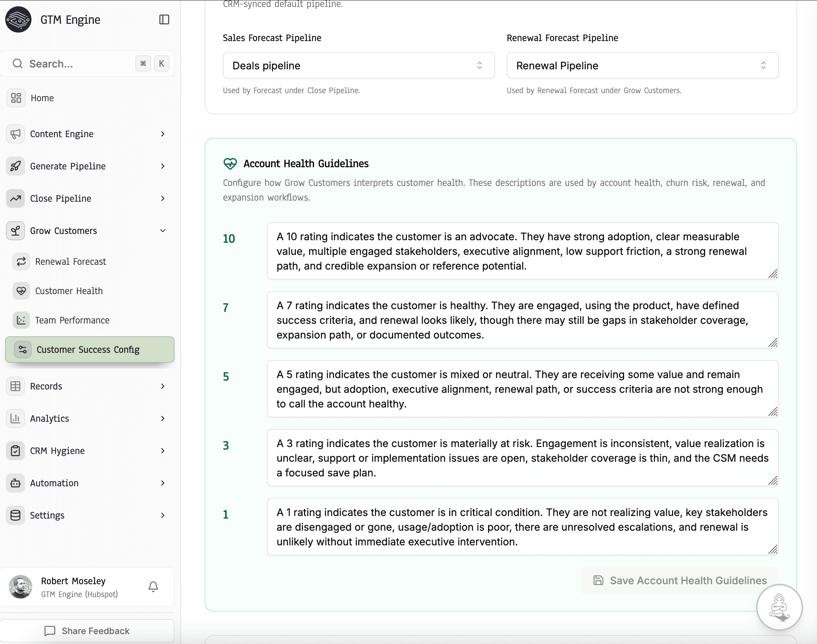
Task: Click the Share Feedback button
Action: [87, 631]
